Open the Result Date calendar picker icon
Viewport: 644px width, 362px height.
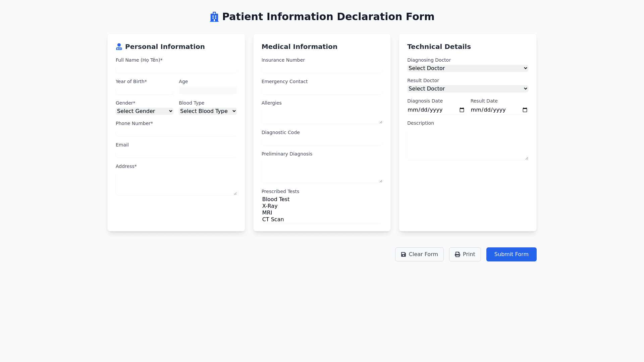(525, 110)
